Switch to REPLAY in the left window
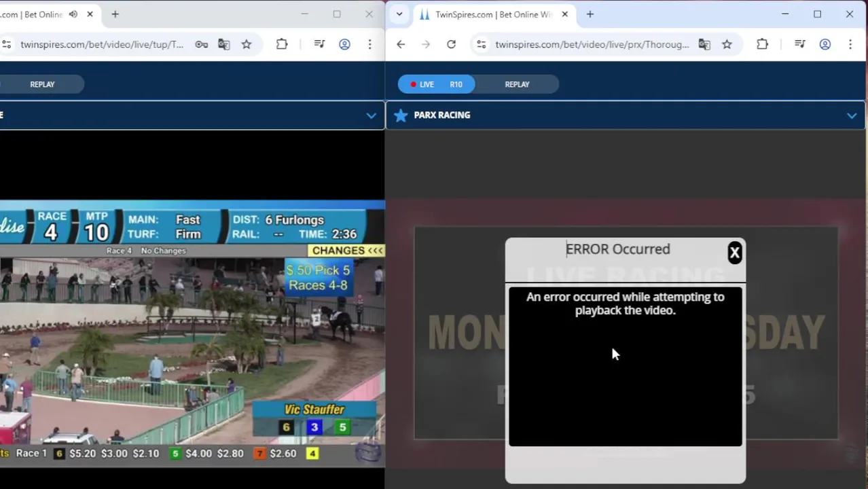Viewport: 868px width, 489px height. tap(42, 84)
